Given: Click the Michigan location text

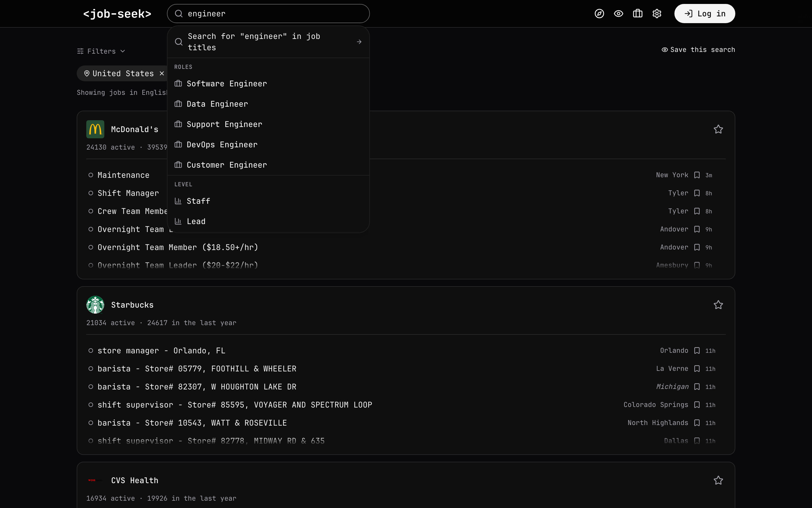Looking at the screenshot, I should click(x=672, y=387).
